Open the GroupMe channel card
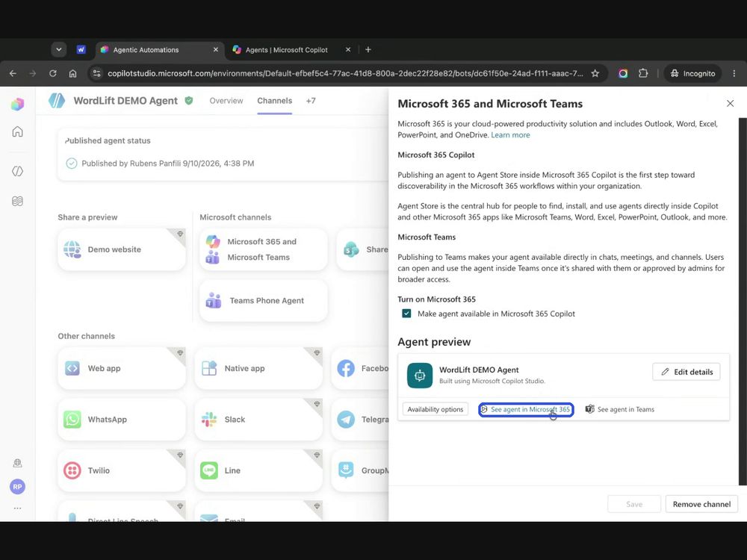This screenshot has height=560, width=747. coord(360,470)
